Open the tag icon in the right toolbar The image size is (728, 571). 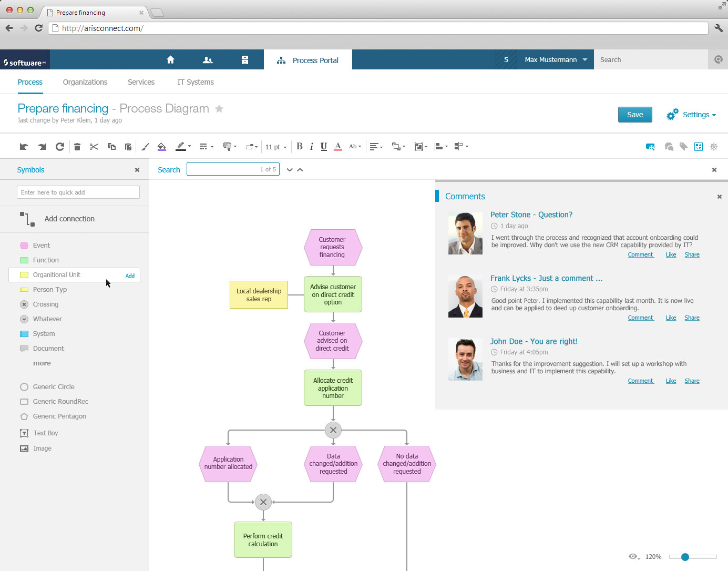(x=683, y=147)
